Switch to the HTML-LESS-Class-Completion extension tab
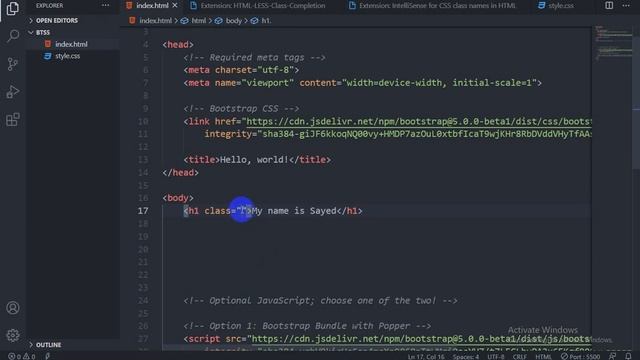The width and height of the screenshot is (640, 360). [258, 6]
